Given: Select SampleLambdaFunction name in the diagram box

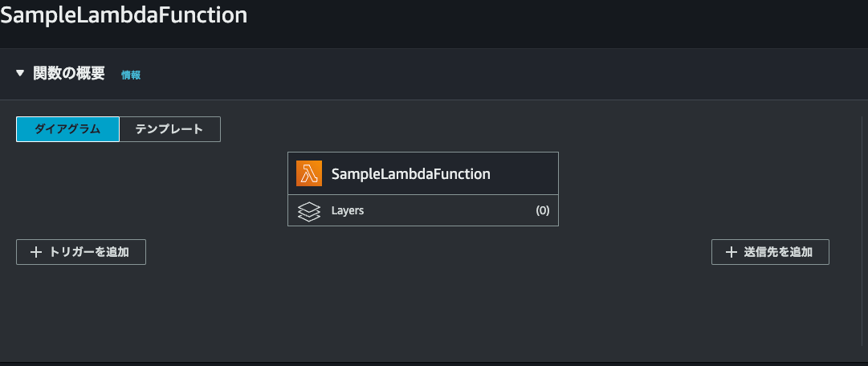Looking at the screenshot, I should [x=411, y=174].
